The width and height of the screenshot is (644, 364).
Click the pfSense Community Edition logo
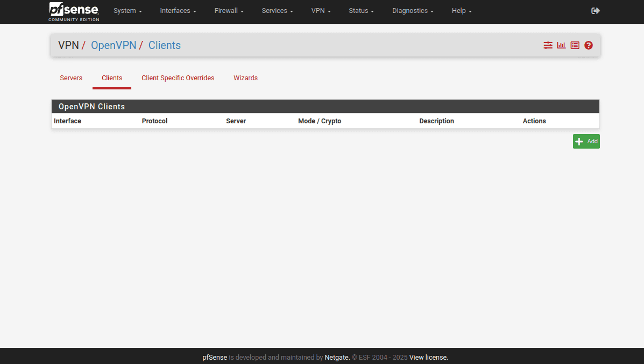click(x=74, y=11)
